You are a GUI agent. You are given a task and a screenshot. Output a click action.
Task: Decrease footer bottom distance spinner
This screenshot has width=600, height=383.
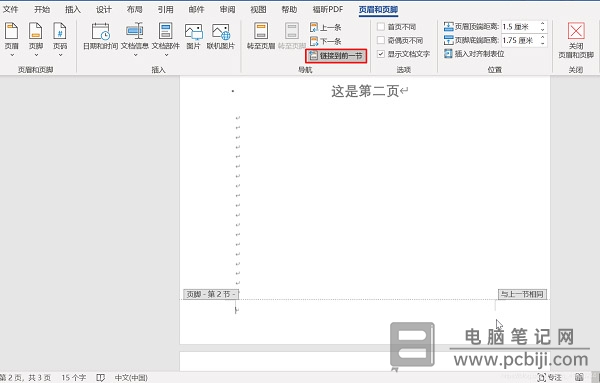tap(543, 43)
